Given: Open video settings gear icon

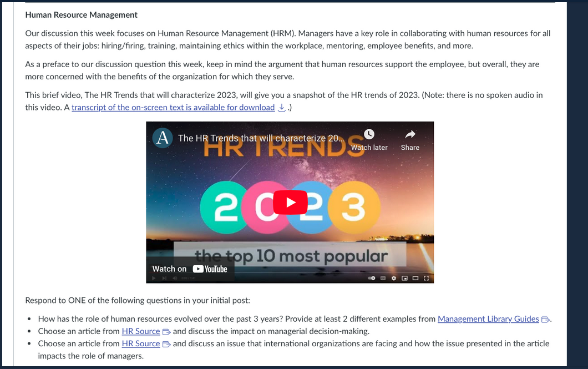Looking at the screenshot, I should tap(393, 278).
